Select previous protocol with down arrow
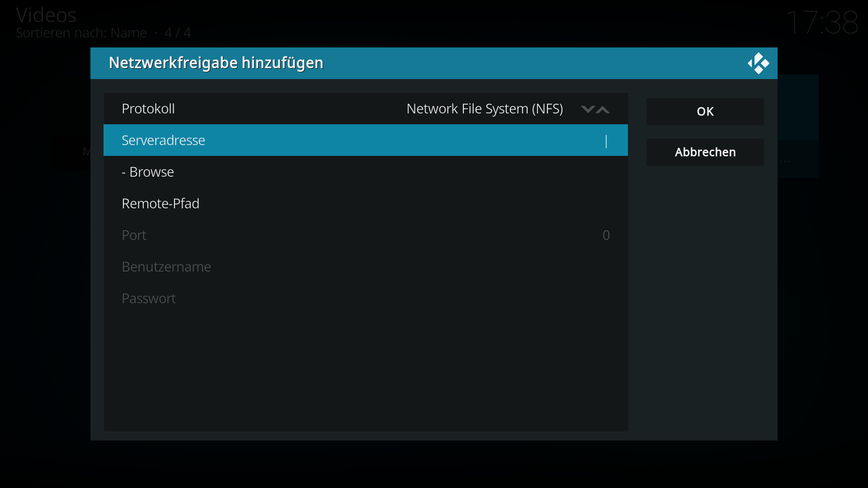868x488 pixels. point(587,109)
